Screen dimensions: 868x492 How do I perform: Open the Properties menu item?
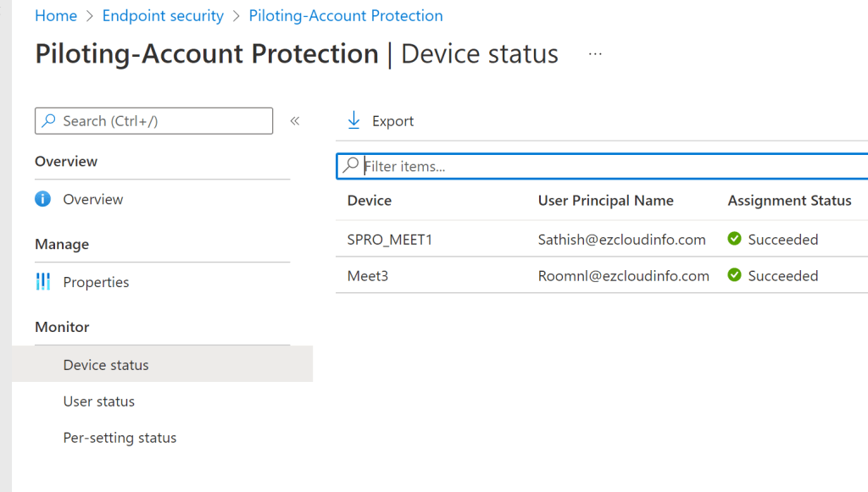click(96, 282)
